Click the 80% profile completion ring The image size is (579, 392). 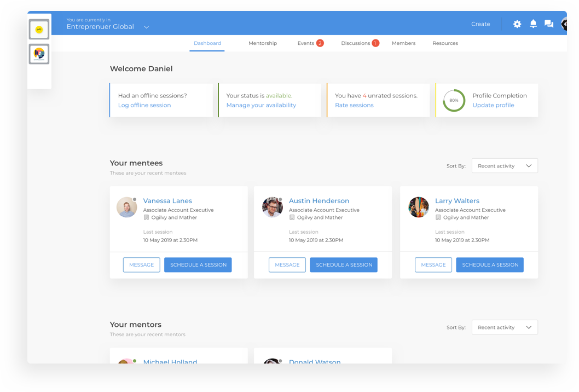(x=454, y=101)
